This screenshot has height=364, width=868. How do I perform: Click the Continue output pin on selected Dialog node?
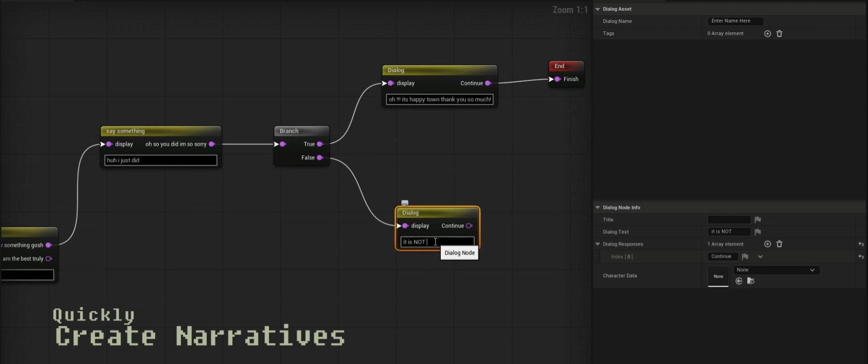(x=469, y=226)
